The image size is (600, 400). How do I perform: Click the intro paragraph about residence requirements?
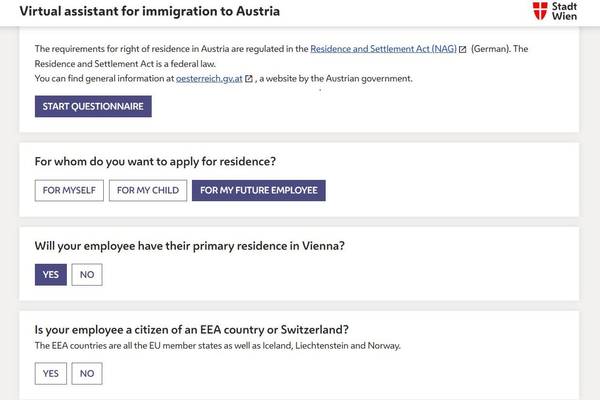pos(170,49)
